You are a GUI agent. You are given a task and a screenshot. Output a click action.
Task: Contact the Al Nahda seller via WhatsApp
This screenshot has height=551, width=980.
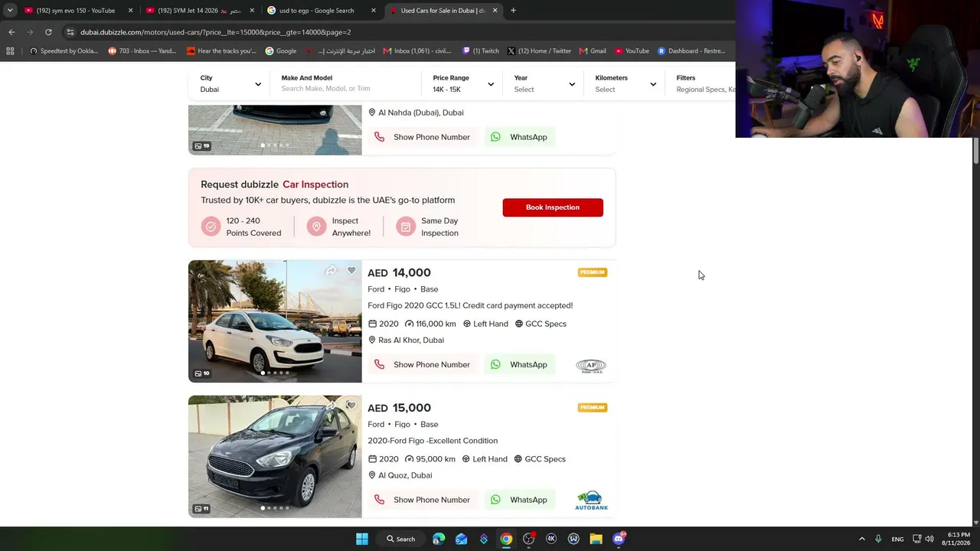[520, 138]
